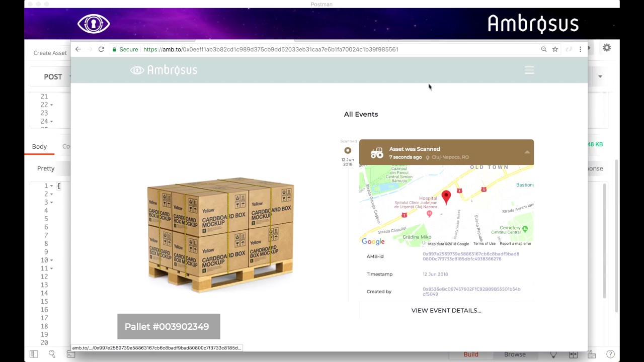Select the scanned event timeline dot
644x362 pixels.
tap(348, 150)
